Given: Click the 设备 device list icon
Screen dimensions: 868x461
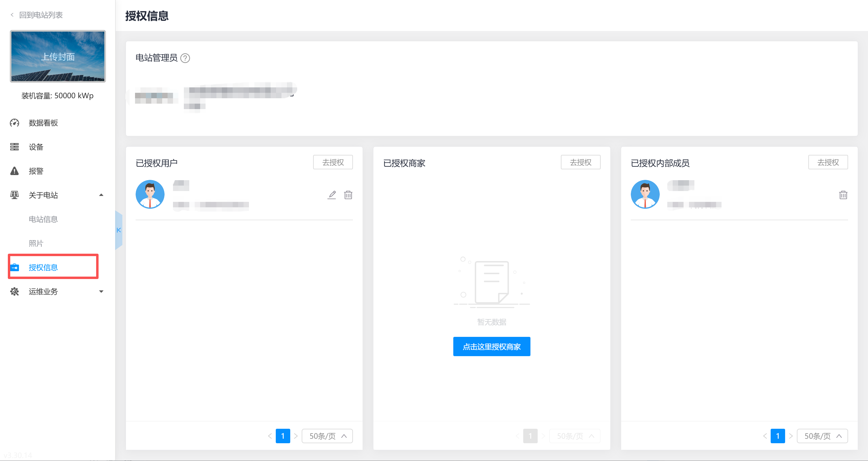Looking at the screenshot, I should click(x=14, y=147).
